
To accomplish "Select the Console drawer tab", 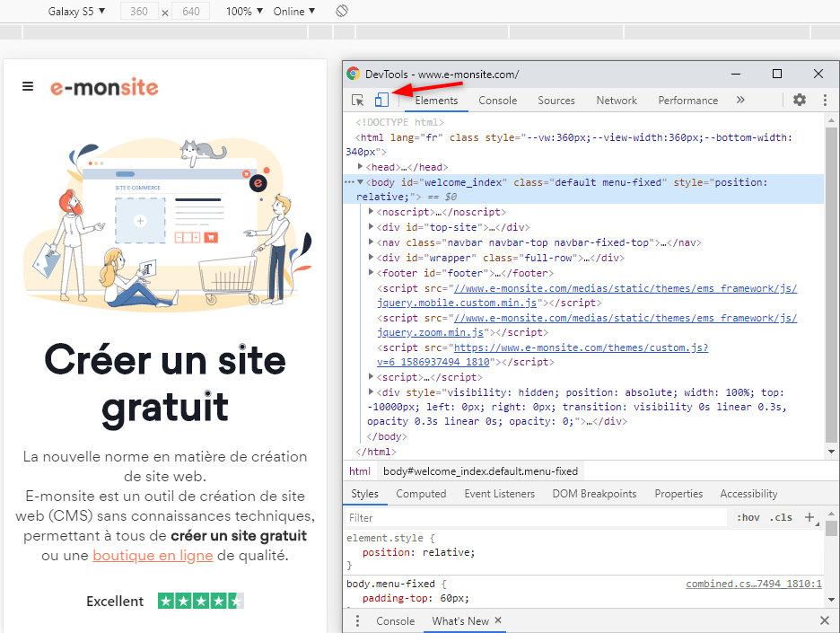I will (x=396, y=620).
